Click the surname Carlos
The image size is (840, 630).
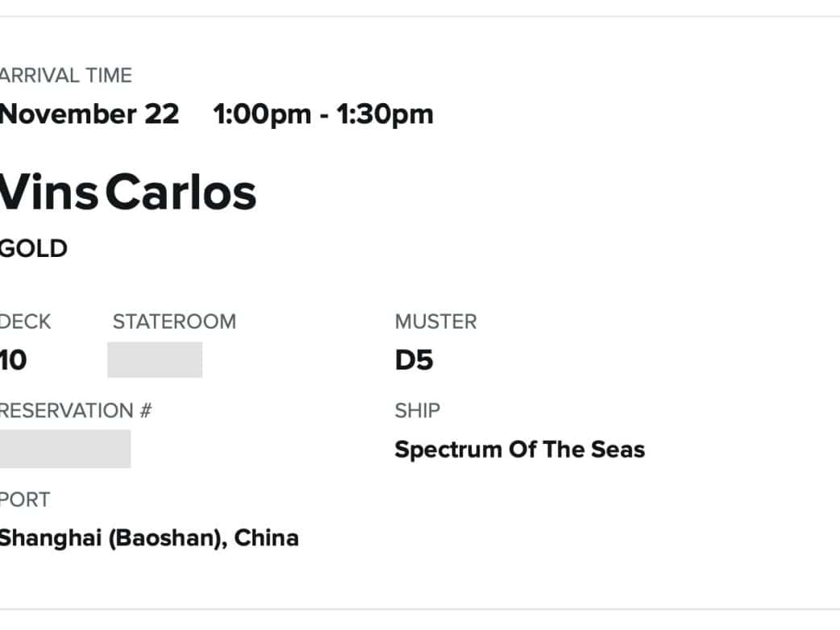[x=181, y=193]
